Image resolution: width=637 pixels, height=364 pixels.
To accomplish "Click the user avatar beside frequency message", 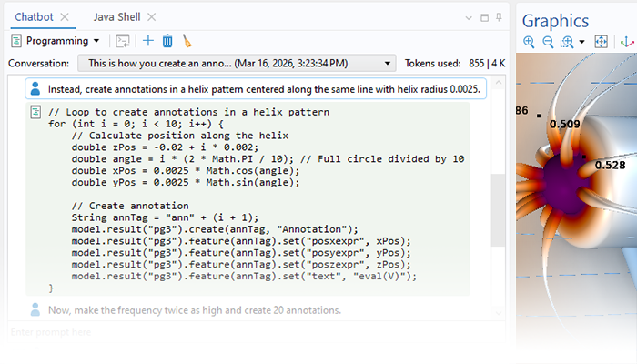I will [x=35, y=309].
